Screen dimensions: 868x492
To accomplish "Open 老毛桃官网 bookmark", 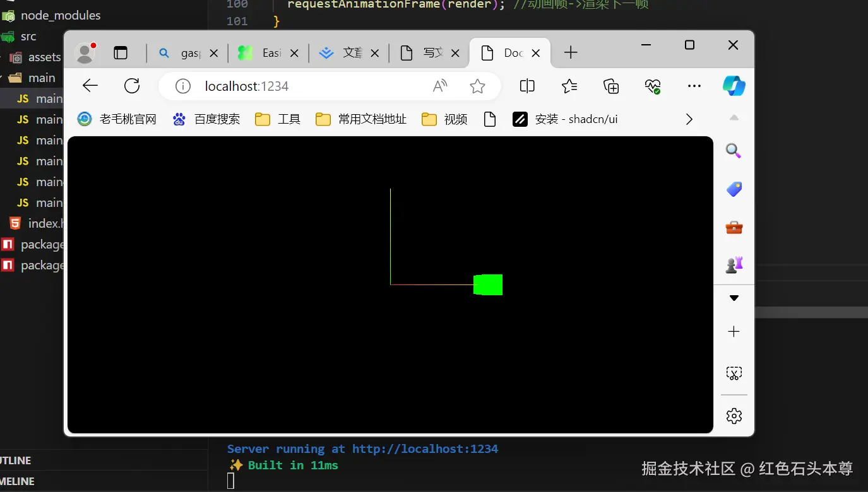I will [x=117, y=119].
